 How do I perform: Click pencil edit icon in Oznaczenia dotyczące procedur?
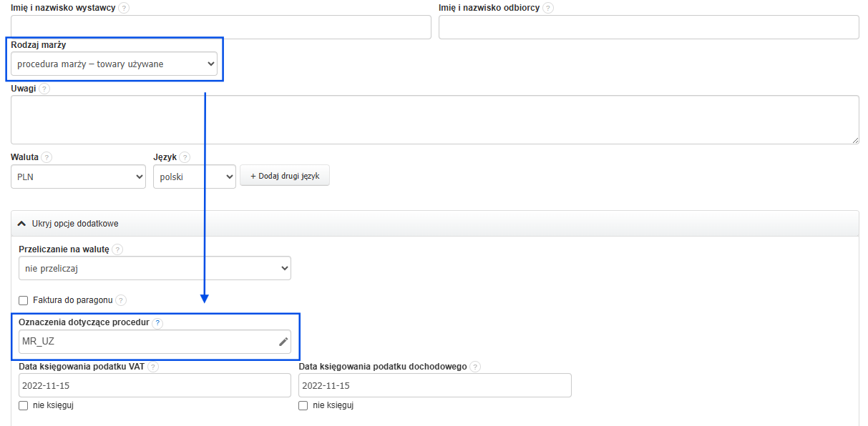(283, 342)
